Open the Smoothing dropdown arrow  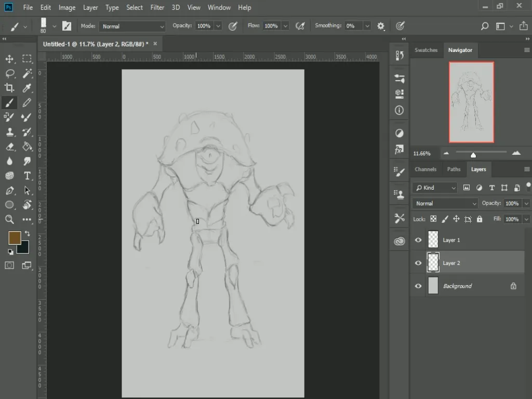pyautogui.click(x=367, y=26)
